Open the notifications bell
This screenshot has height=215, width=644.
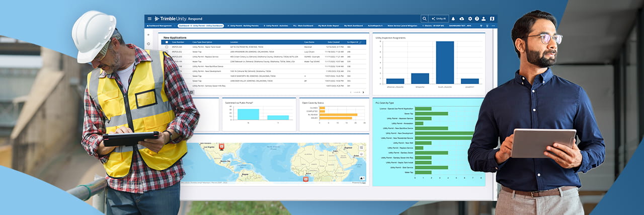pyautogui.click(x=453, y=19)
